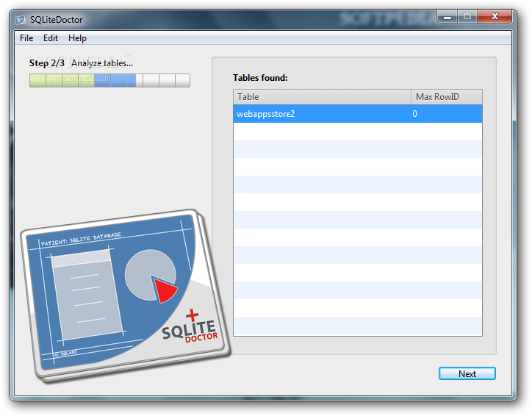The image size is (532, 416).
Task: Click the SQLite Doctor logo image
Action: [125, 295]
